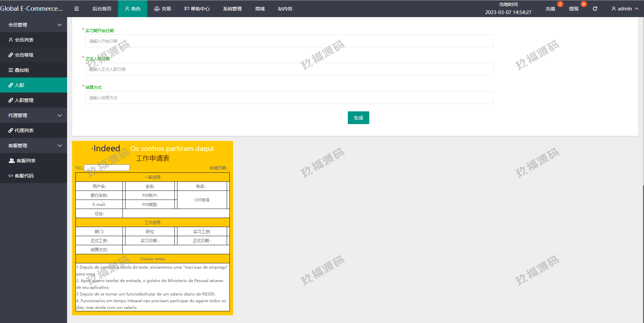
Task: Click the 充值 link with badge
Action: [550, 9]
